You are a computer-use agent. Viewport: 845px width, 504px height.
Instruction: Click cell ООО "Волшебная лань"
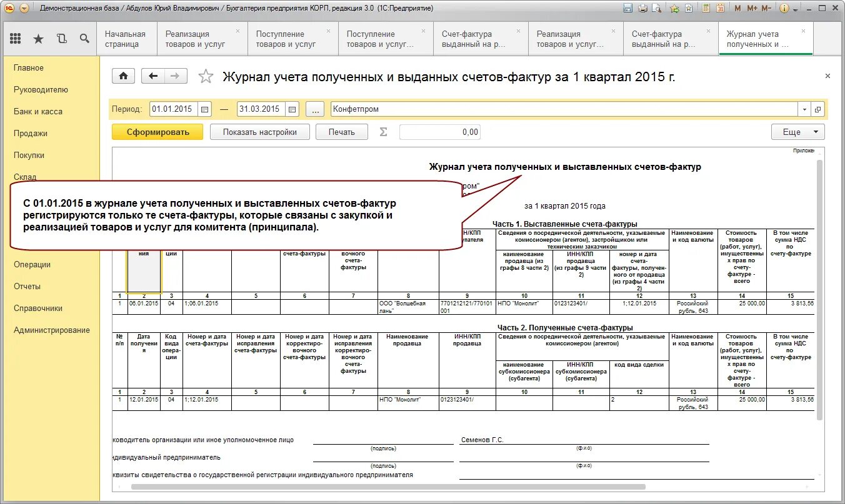pyautogui.click(x=409, y=307)
